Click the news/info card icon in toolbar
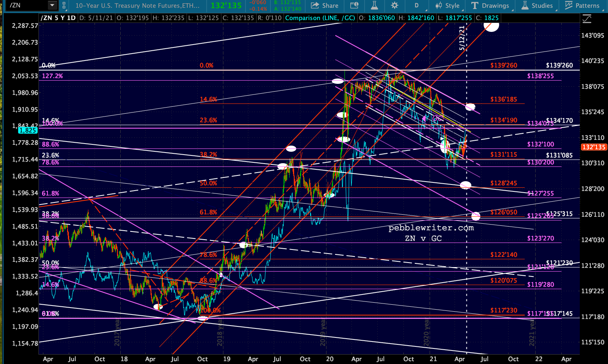The width and height of the screenshot is (608, 364). pyautogui.click(x=354, y=5)
